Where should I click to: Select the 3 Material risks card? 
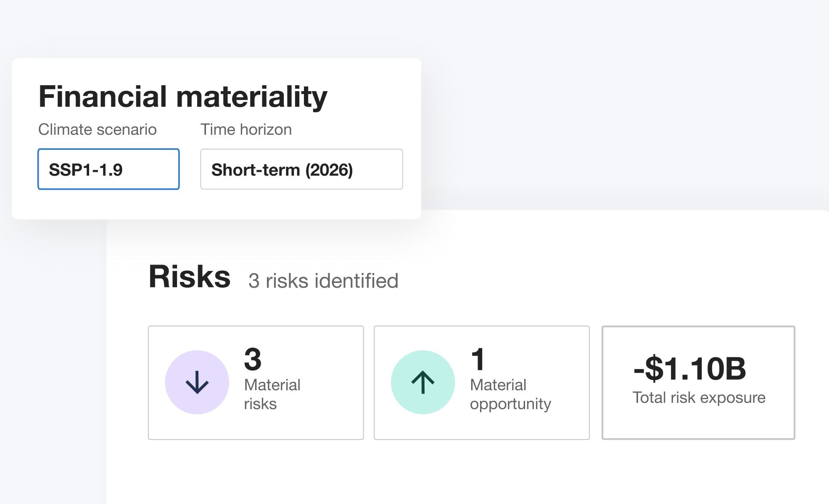(x=256, y=383)
